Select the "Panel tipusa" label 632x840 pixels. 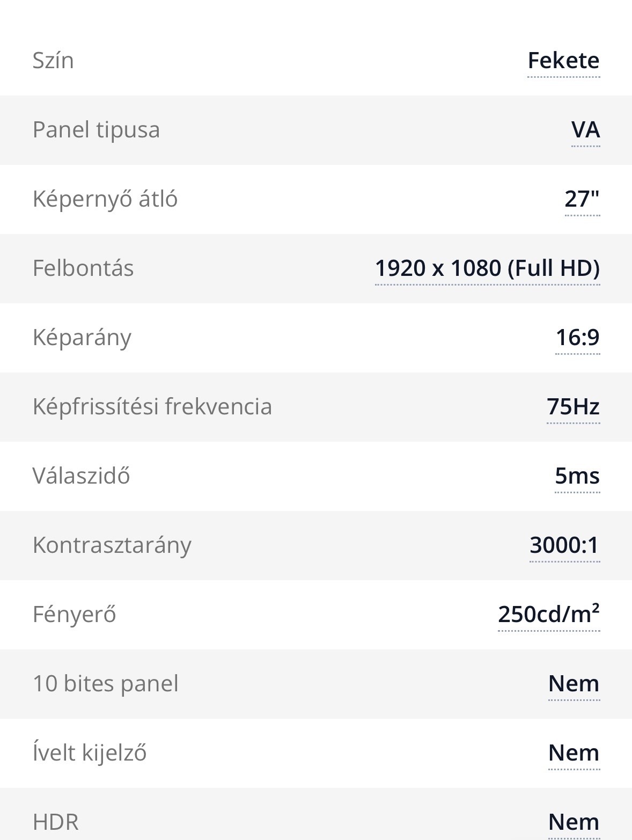pos(96,130)
